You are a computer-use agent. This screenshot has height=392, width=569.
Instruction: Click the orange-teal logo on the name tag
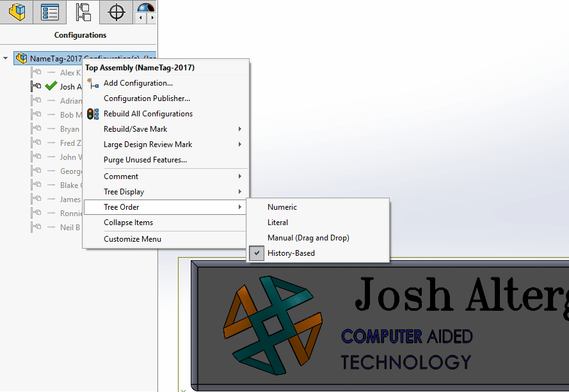pyautogui.click(x=272, y=325)
